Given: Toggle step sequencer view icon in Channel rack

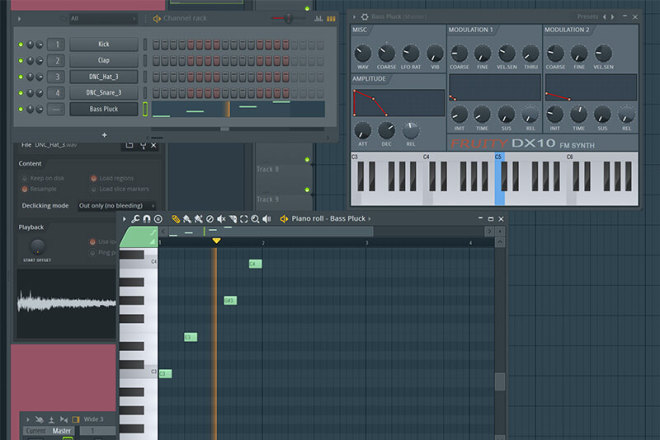Looking at the screenshot, I should [x=331, y=19].
